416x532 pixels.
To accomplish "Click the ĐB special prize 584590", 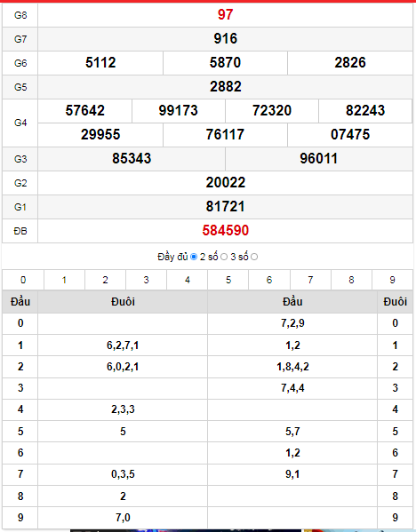I will (x=226, y=231).
